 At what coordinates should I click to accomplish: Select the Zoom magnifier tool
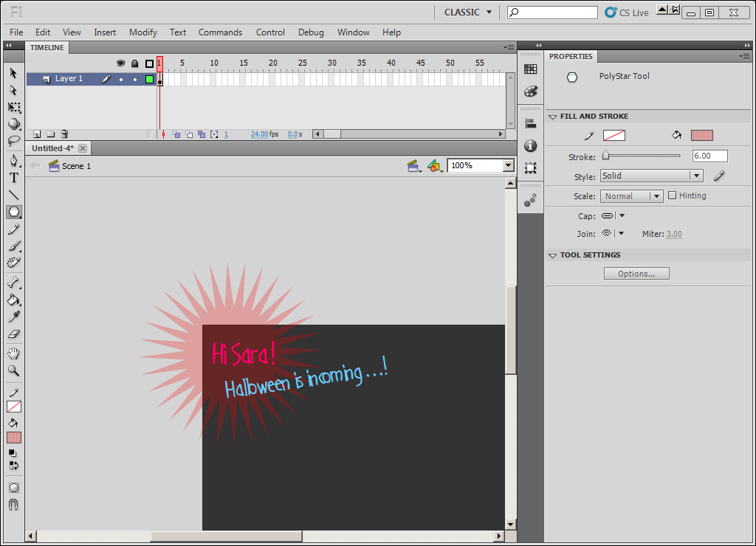(14, 371)
